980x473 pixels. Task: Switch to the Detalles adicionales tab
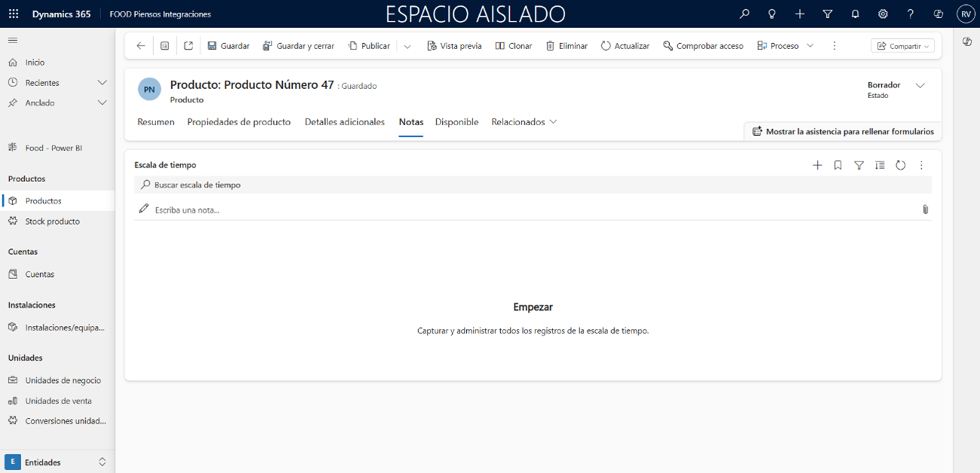click(x=344, y=122)
